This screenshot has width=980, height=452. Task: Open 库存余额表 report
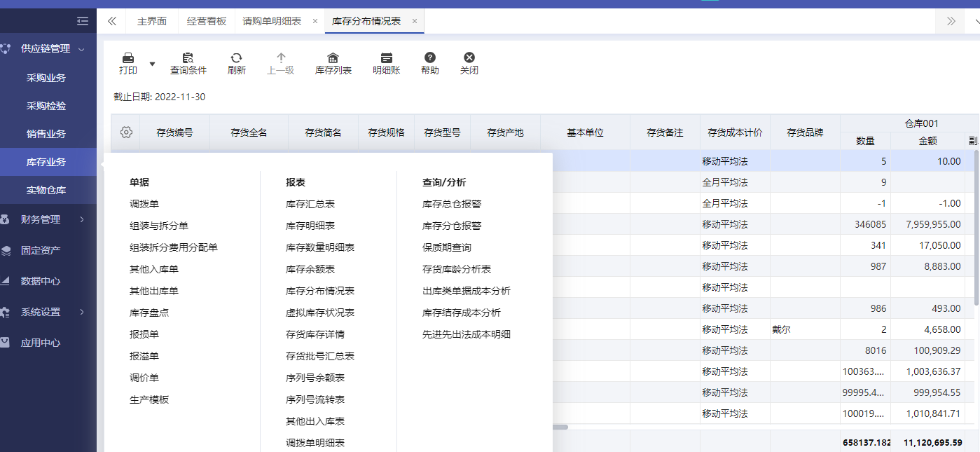coord(310,269)
